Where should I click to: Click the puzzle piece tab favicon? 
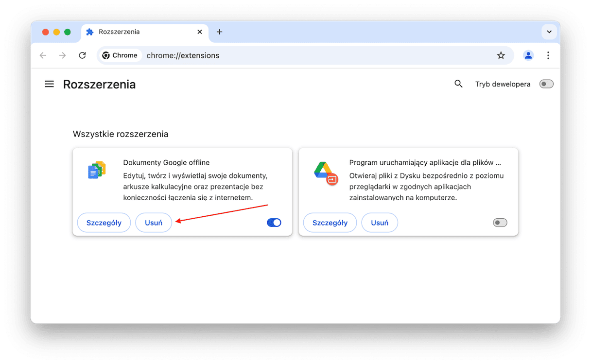click(90, 32)
